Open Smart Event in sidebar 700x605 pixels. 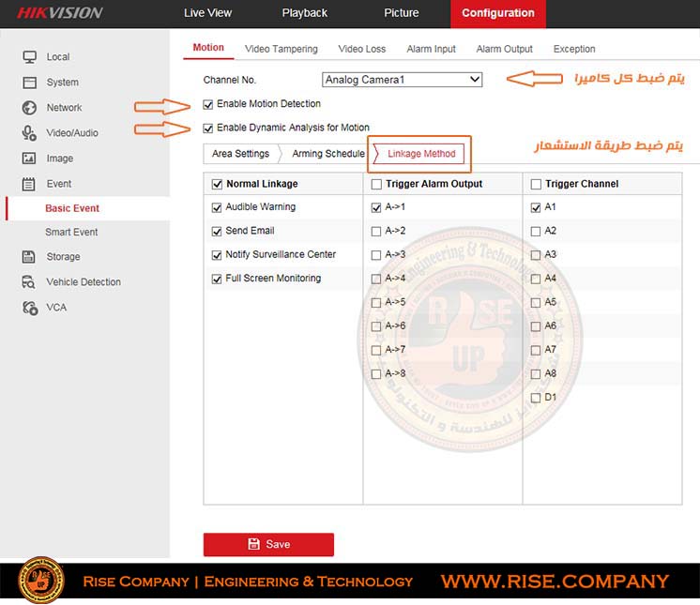(x=71, y=232)
